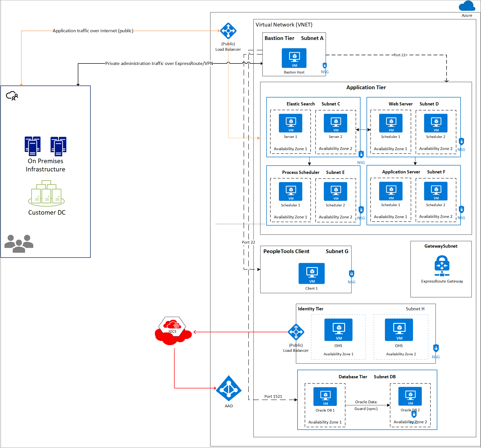Viewport: 481px width, 448px height.
Task: Click NSG shield in Identity Tier
Action: [436, 348]
